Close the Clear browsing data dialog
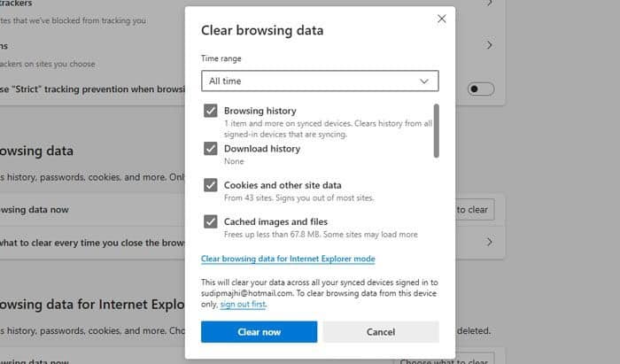Viewport: 620px width, 364px height. (x=442, y=19)
